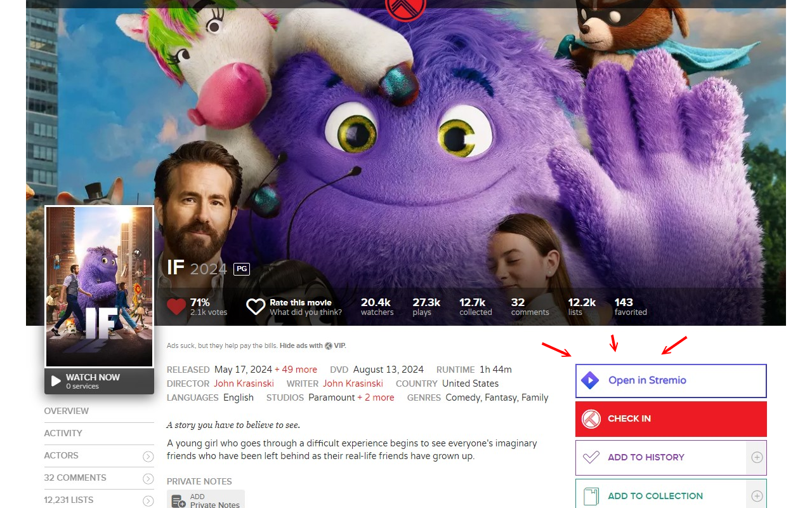Open the 32 comments stat in the banner
Screen dimensions: 812x508
(530, 307)
